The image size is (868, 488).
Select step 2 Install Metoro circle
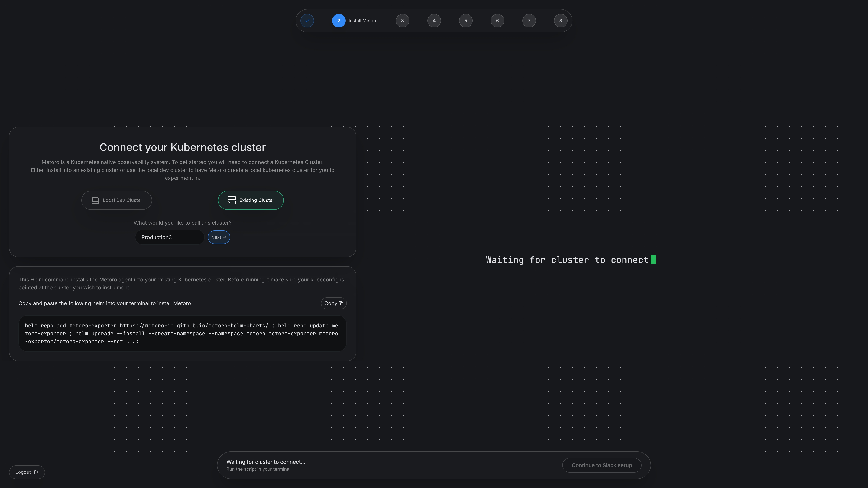pos(339,21)
